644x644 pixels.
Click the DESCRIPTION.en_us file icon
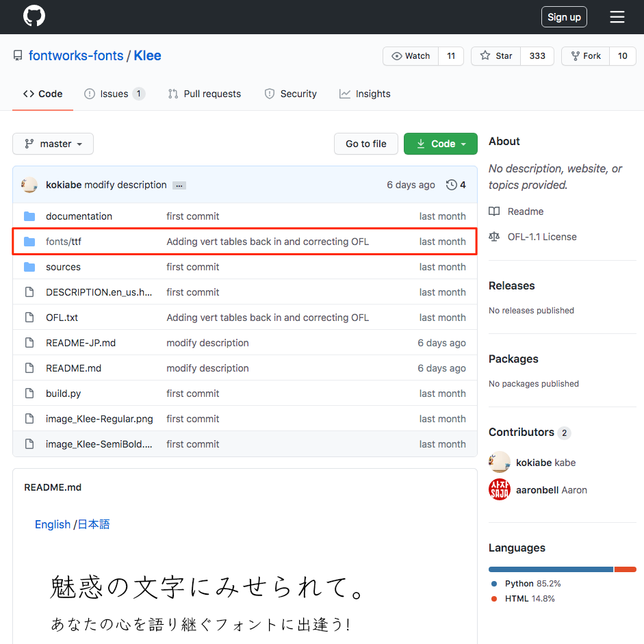pos(29,292)
